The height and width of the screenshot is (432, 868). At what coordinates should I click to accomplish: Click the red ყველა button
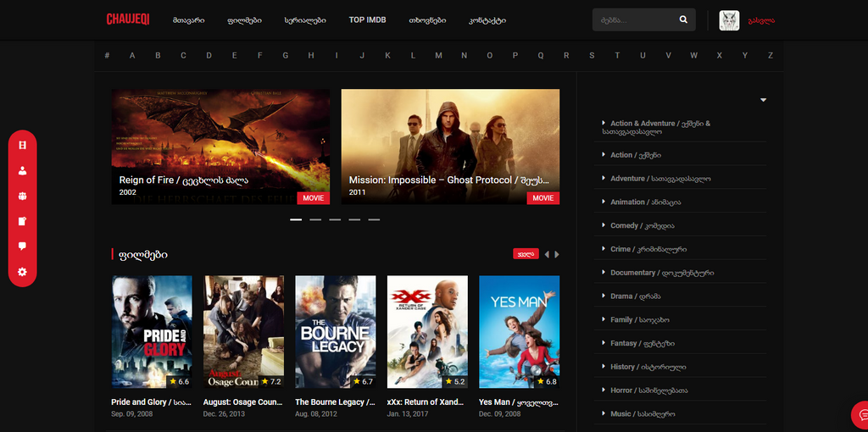526,254
